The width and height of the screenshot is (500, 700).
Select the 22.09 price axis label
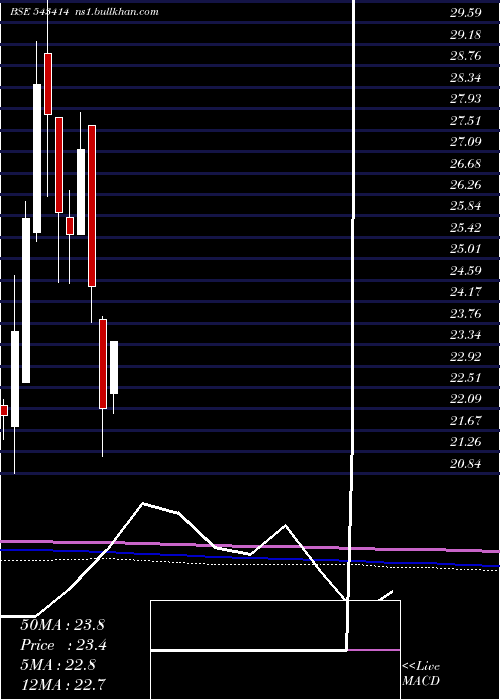(466, 399)
